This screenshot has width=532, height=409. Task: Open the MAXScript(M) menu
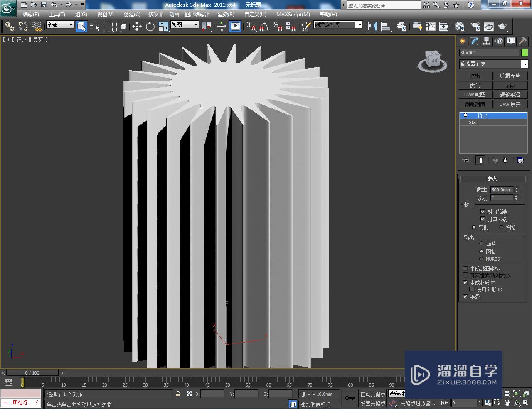point(293,14)
